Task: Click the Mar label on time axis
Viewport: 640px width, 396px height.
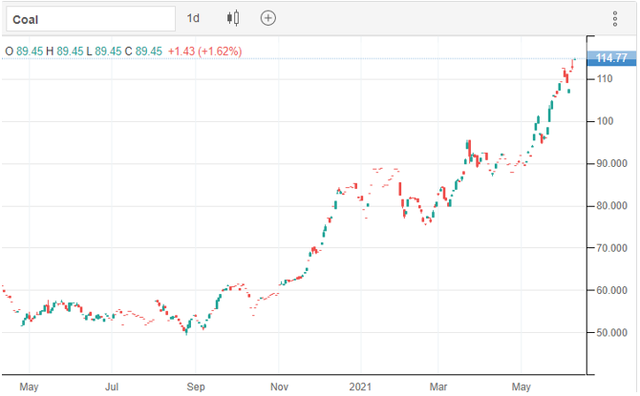Action: point(438,386)
